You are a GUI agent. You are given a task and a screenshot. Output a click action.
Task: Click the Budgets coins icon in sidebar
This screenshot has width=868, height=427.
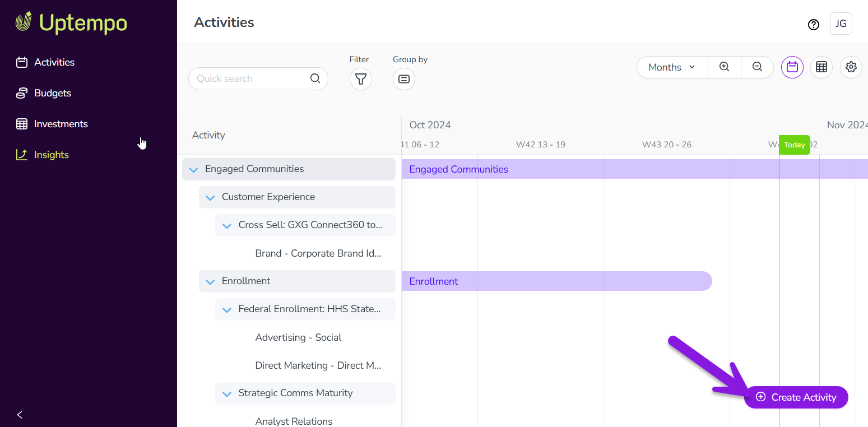22,93
